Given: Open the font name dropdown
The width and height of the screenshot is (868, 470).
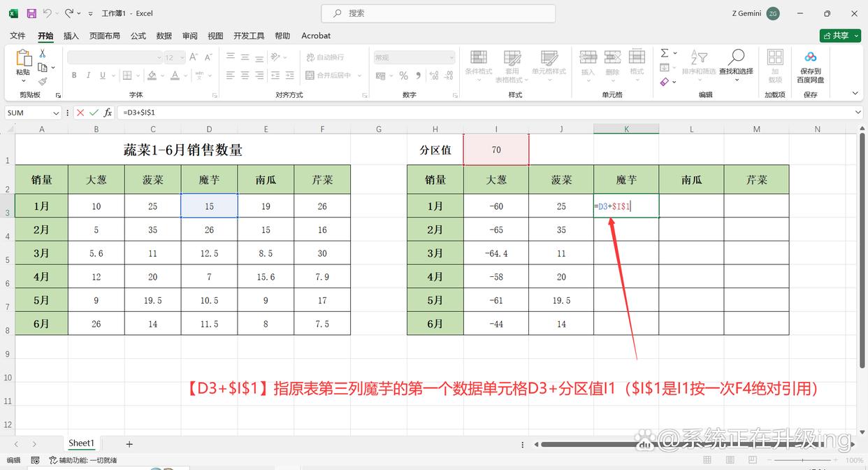Looking at the screenshot, I should point(159,57).
